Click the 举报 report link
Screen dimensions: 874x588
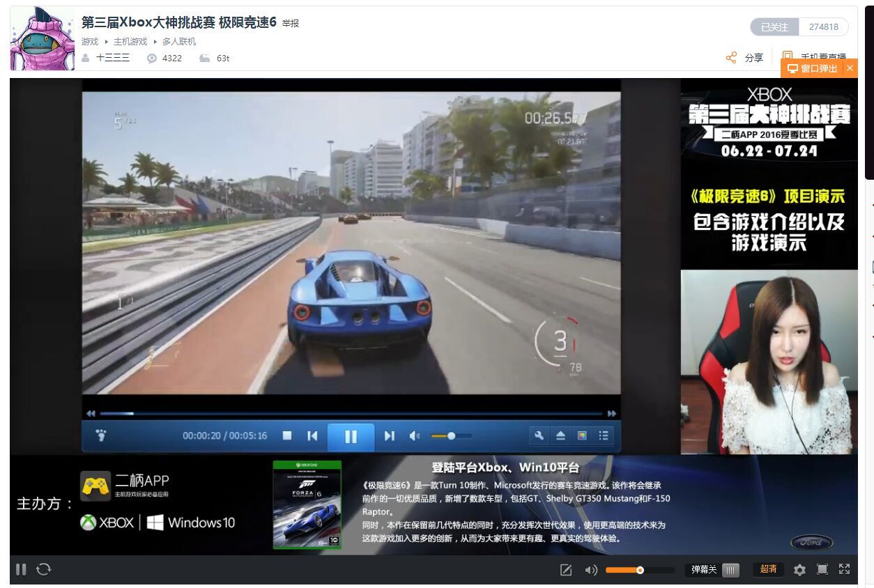tap(291, 24)
